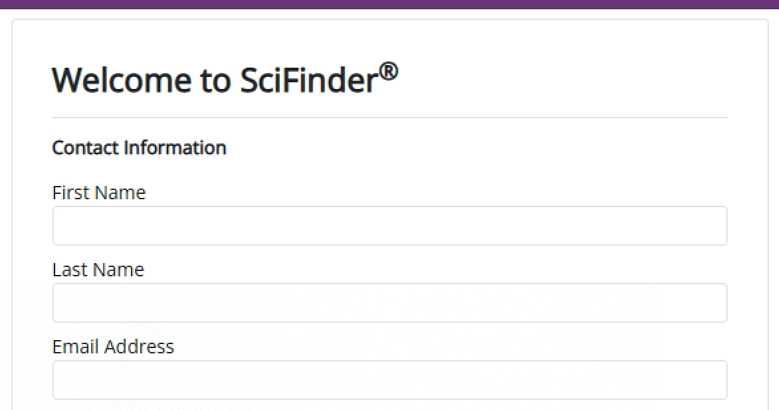
Task: Focus the Last Name text box
Action: [x=389, y=303]
